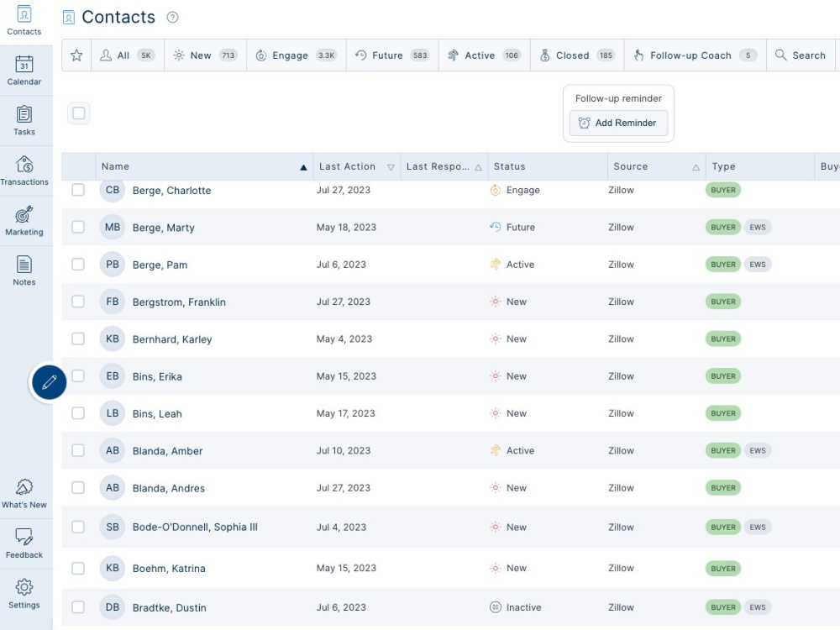Click EWS tag on Berge, Marty row
The width and height of the screenshot is (840, 630).
point(758,227)
